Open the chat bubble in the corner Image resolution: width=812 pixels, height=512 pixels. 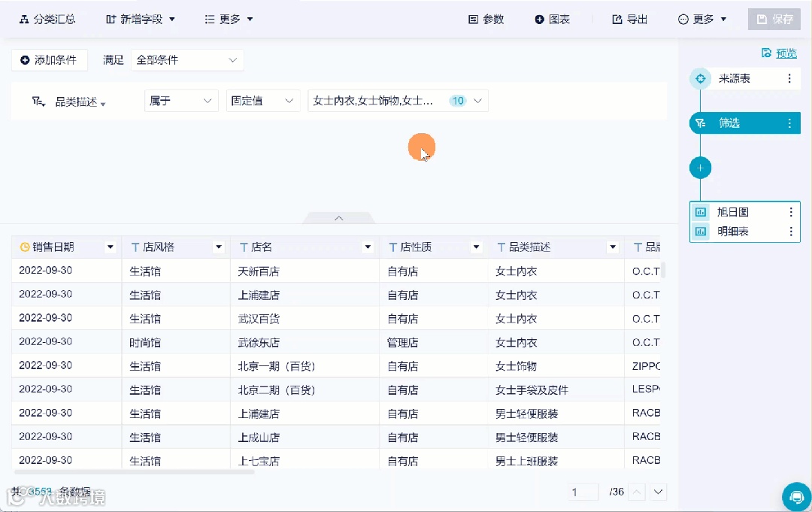pos(796,497)
